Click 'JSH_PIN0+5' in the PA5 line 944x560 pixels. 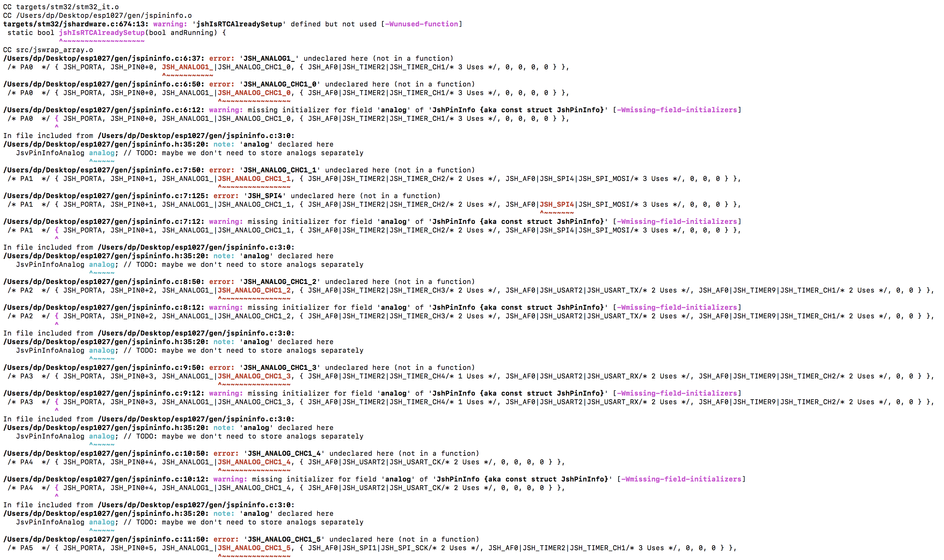pyautogui.click(x=132, y=548)
